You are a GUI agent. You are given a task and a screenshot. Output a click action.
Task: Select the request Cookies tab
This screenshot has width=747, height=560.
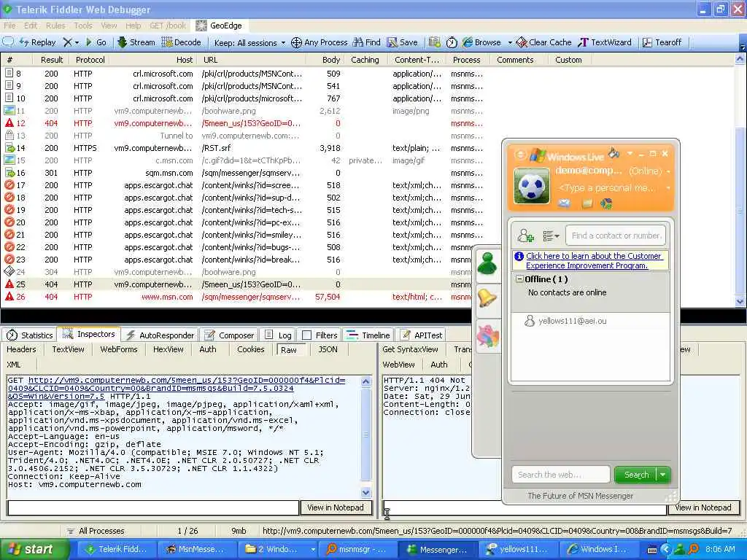point(251,349)
